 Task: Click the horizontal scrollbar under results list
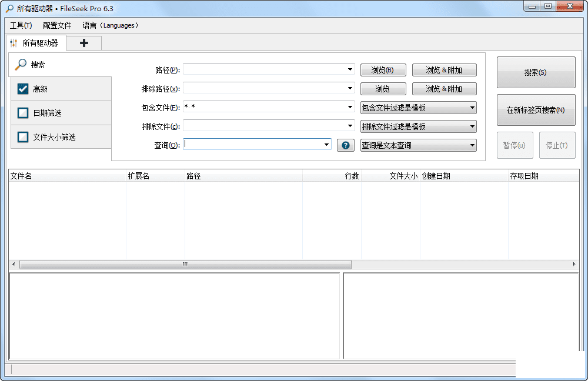click(x=185, y=265)
